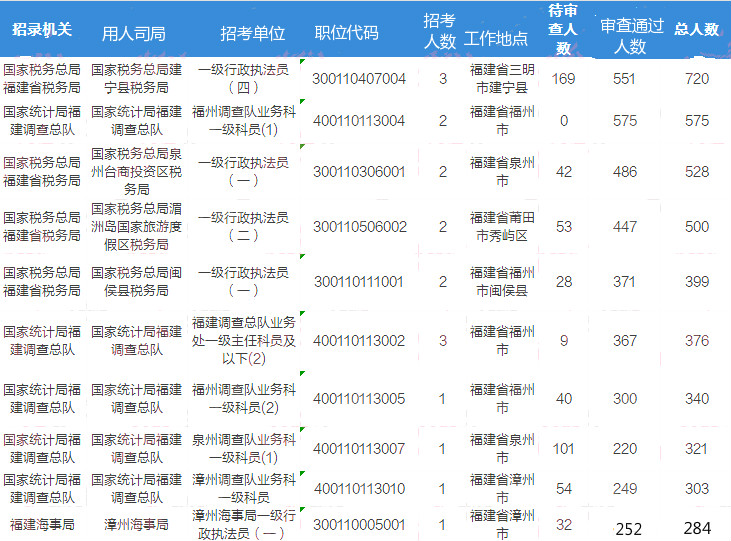The width and height of the screenshot is (731, 541).
Task: Click the cell 福州调查队业务科一级科员(1)
Action: click(244, 121)
